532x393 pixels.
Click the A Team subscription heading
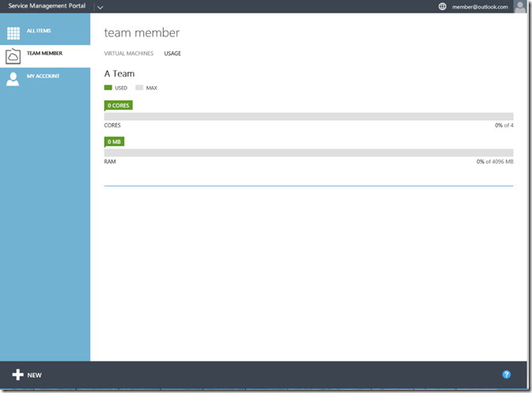click(x=120, y=74)
